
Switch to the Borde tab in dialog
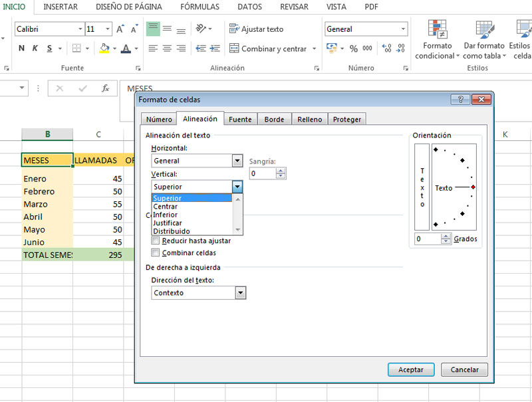[x=274, y=120]
